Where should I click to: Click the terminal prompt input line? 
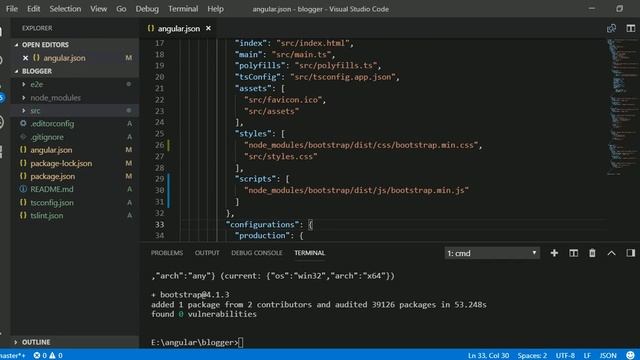point(197,342)
